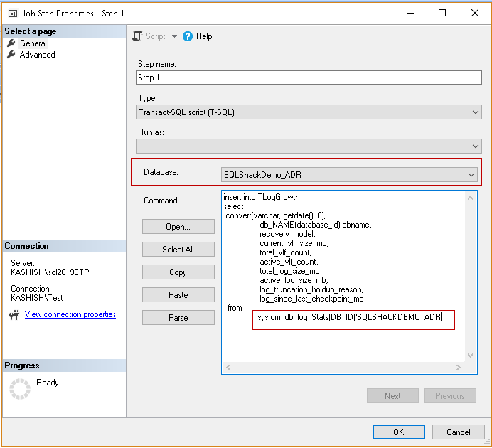Maximize the Job Step Properties window

(442, 13)
